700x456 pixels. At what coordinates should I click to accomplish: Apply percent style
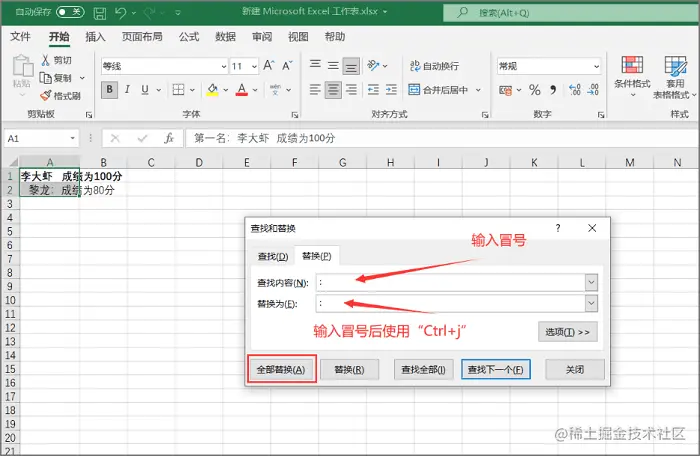coord(534,90)
